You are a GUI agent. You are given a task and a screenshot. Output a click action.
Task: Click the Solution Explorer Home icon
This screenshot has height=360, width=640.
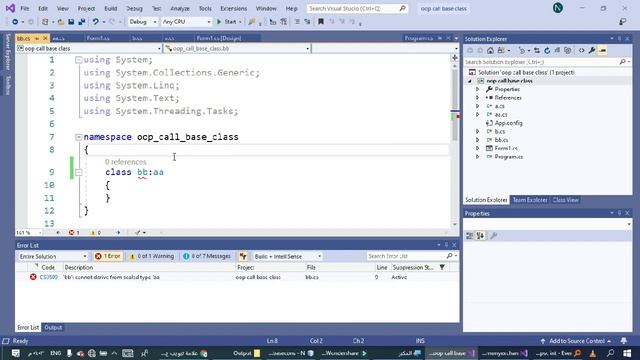point(490,50)
